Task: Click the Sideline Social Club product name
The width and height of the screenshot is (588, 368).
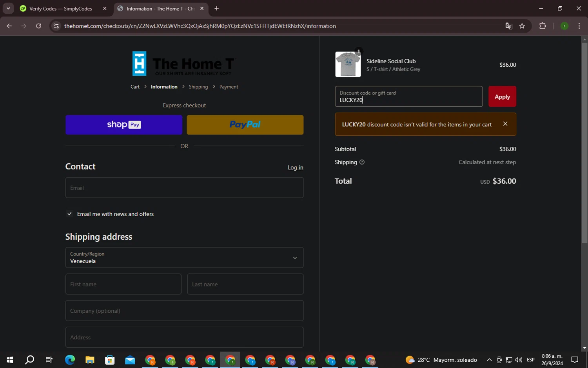Action: click(391, 61)
